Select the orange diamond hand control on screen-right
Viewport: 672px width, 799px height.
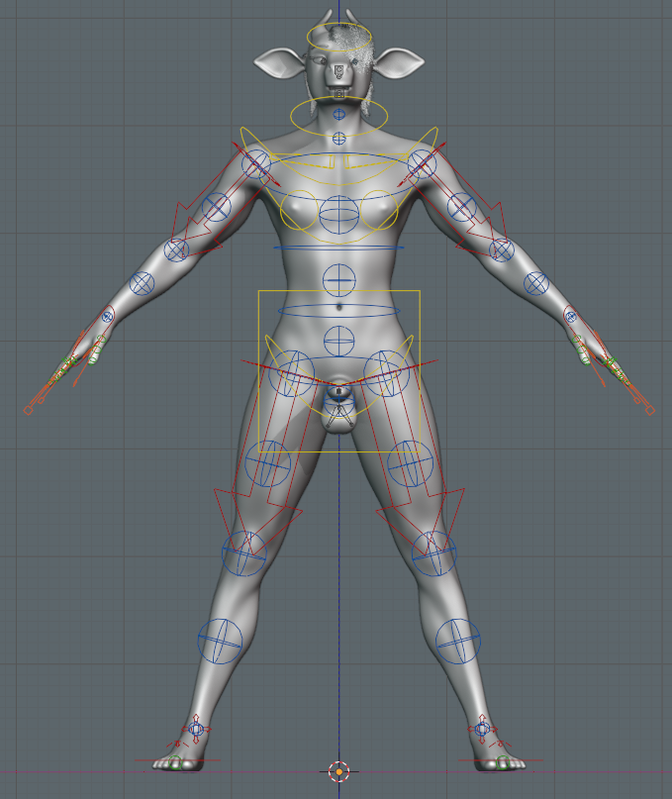(650, 410)
